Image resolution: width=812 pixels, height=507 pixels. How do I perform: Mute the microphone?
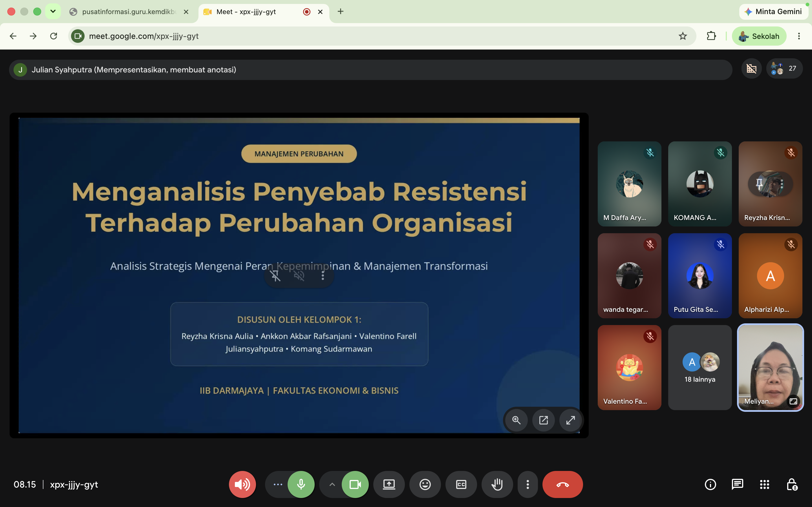coord(301,484)
